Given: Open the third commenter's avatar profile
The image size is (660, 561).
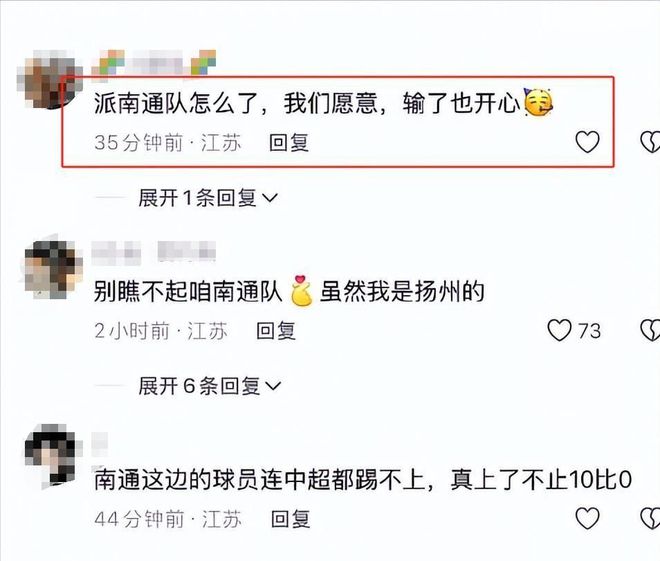Looking at the screenshot, I should coord(51,455).
